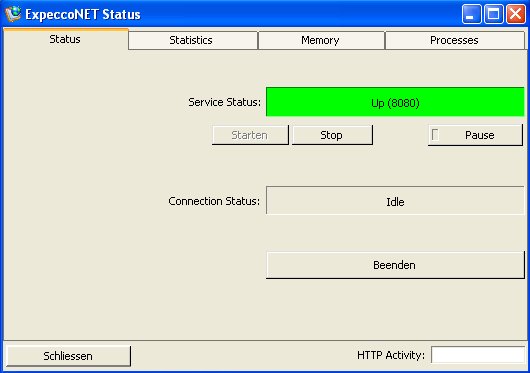Click the green Up (8080) status indicator
This screenshot has height=373, width=530.
(x=395, y=102)
